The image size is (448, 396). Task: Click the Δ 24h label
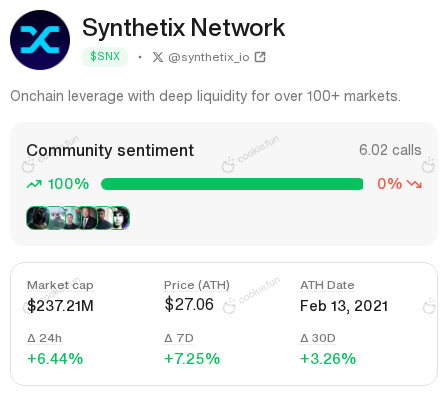(44, 338)
